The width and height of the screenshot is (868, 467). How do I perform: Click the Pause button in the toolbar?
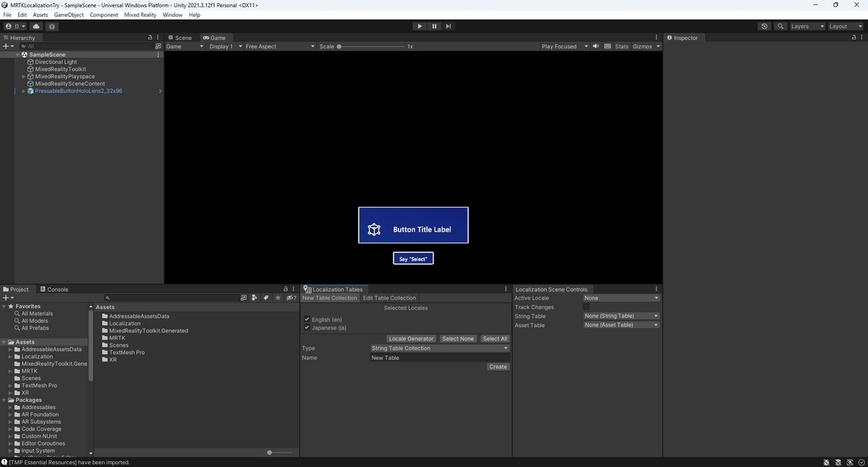click(x=434, y=26)
